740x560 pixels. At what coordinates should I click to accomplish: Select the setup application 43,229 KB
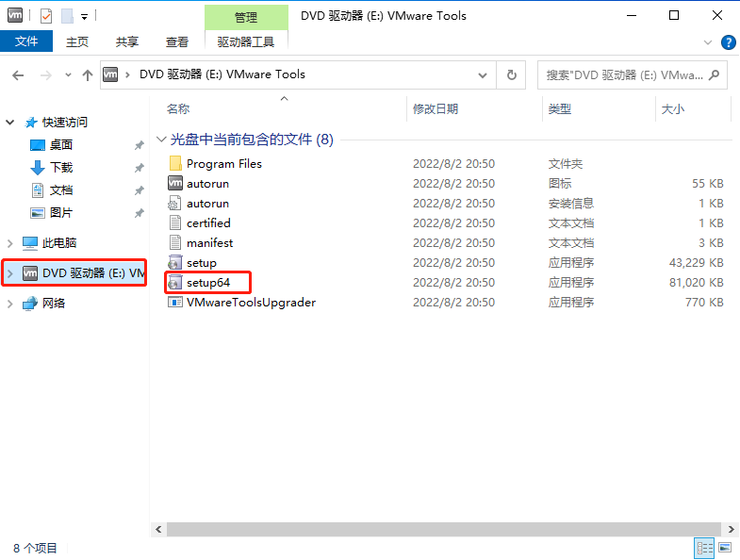pyautogui.click(x=202, y=263)
